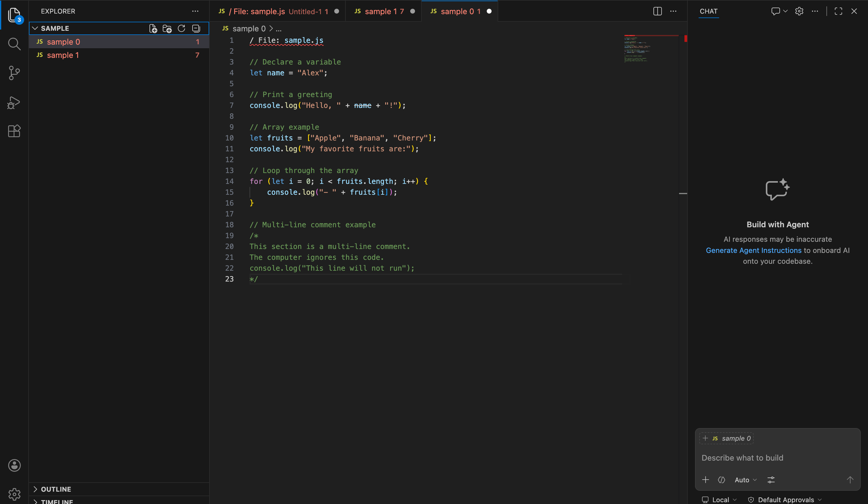Switch to the sample 1 editor tab
This screenshot has width=868, height=504.
tap(384, 11)
